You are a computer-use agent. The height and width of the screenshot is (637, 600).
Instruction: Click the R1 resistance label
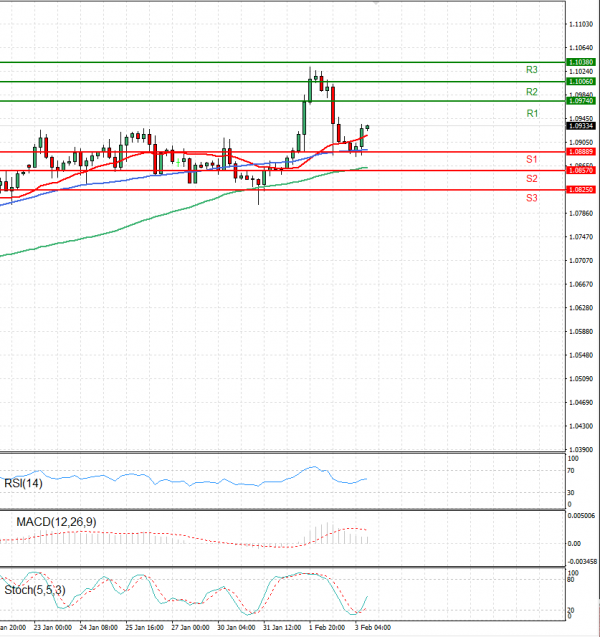pyautogui.click(x=532, y=113)
